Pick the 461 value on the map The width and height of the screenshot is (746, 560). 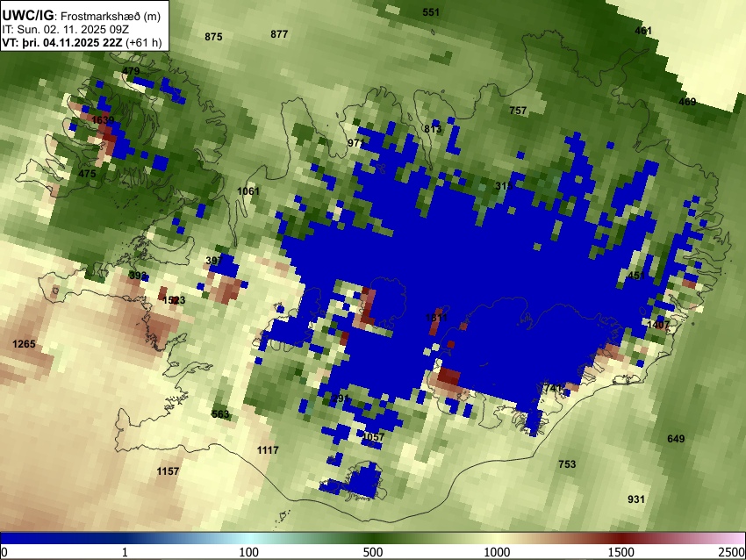click(x=643, y=31)
